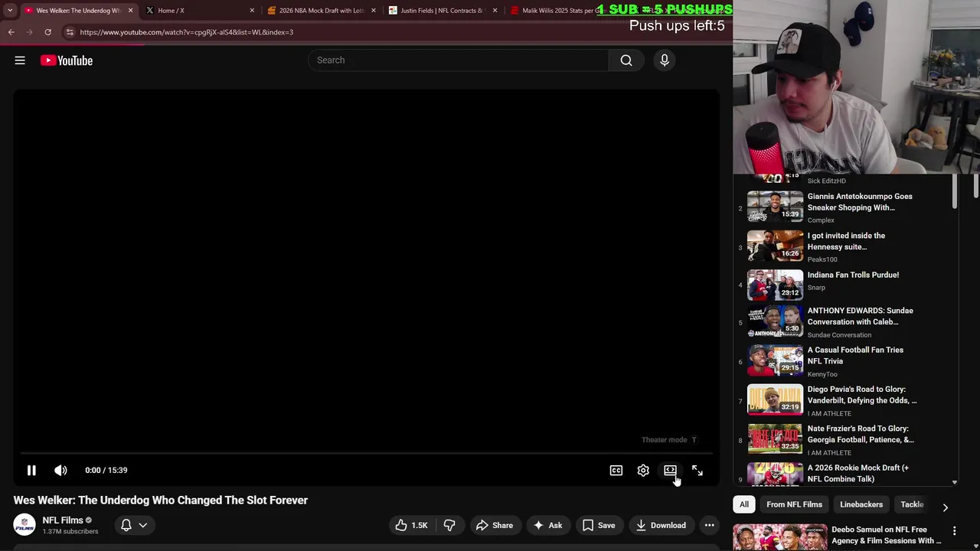Switch to theater mode
This screenshot has width=980, height=551.
(670, 471)
